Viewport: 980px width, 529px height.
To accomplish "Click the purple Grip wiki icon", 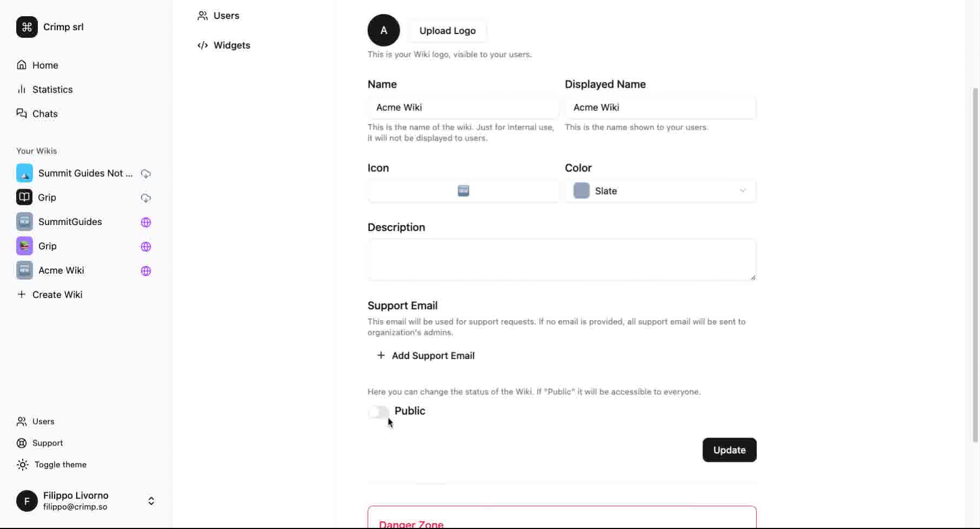I will (x=24, y=246).
